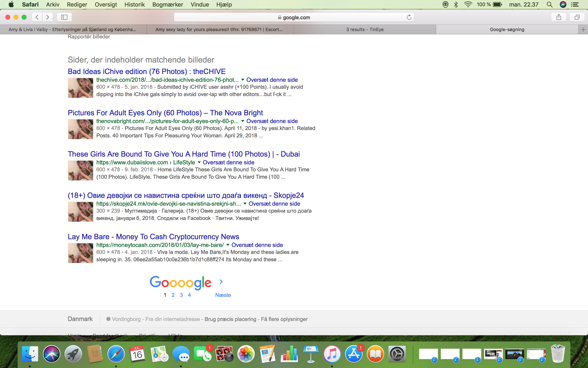Screen dimensions: 588x368
Task: Open thumbnail of theCHIVE result
Action: [80, 88]
